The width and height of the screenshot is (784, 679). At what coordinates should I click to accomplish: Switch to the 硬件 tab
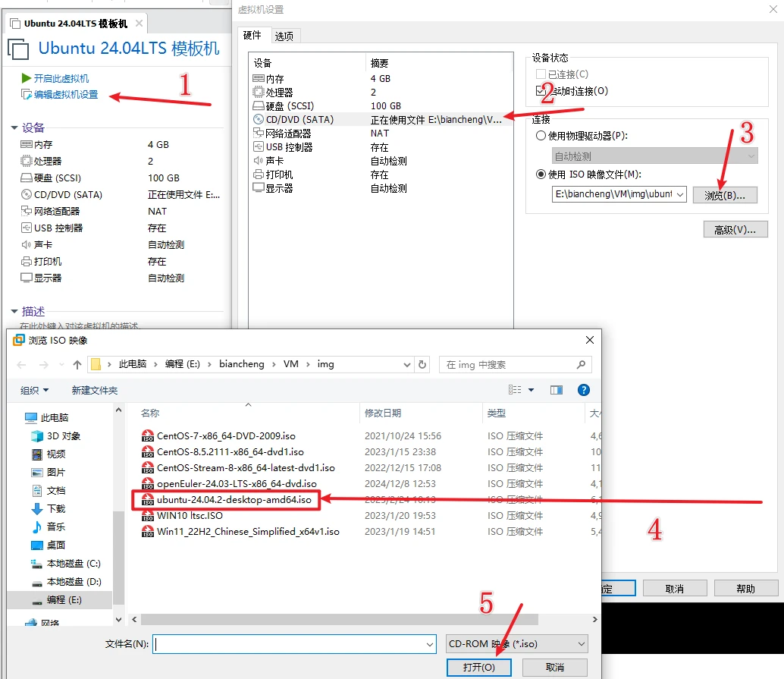coord(252,35)
